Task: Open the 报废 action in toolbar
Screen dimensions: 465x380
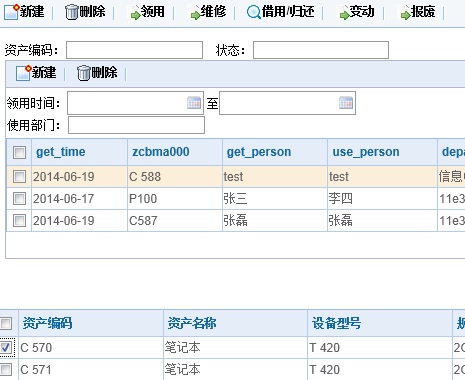Action: (x=418, y=12)
